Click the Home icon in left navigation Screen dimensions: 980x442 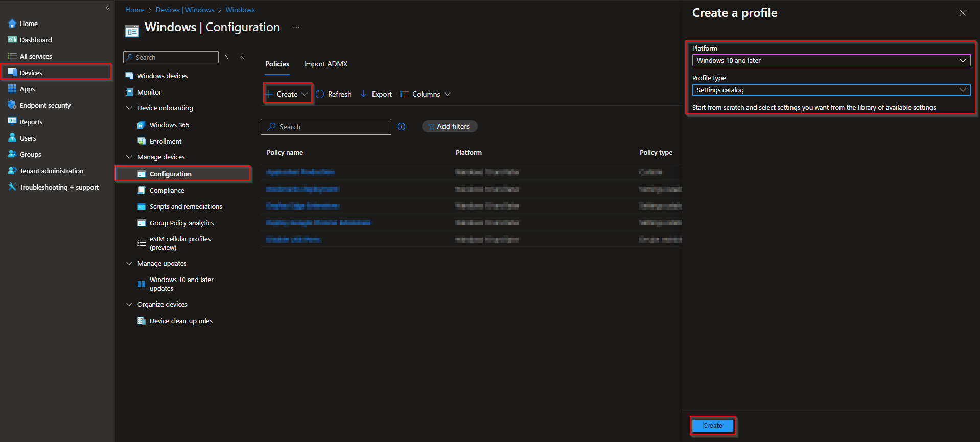click(x=12, y=24)
